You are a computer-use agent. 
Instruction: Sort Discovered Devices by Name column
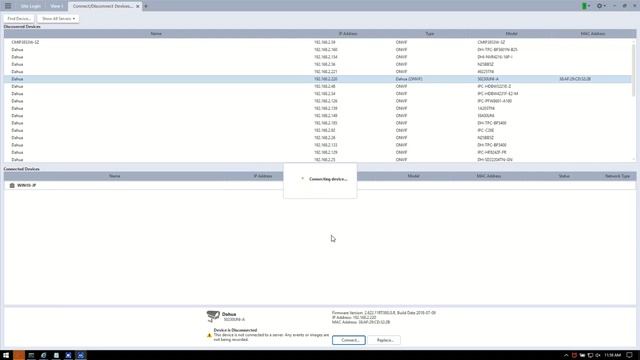(x=156, y=33)
